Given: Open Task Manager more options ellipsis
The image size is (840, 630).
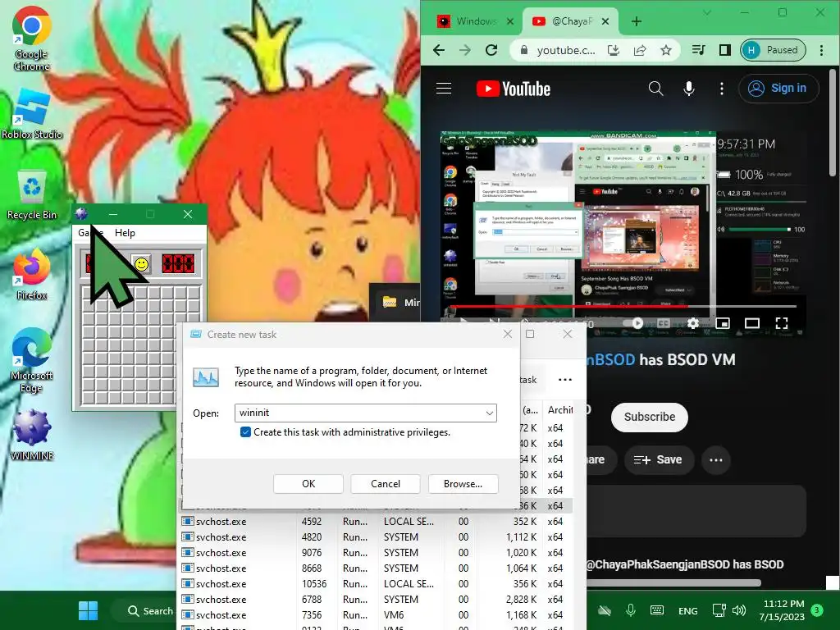Looking at the screenshot, I should click(x=564, y=379).
